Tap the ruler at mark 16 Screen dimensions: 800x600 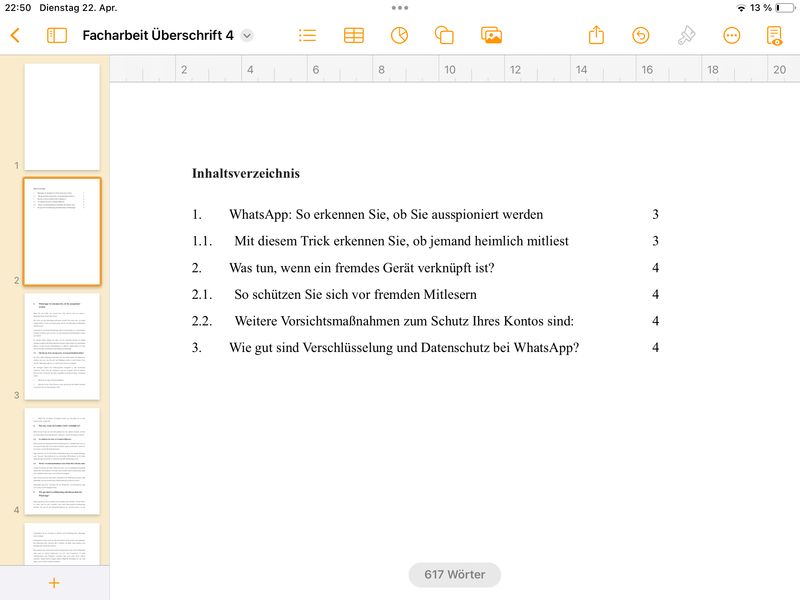click(647, 69)
